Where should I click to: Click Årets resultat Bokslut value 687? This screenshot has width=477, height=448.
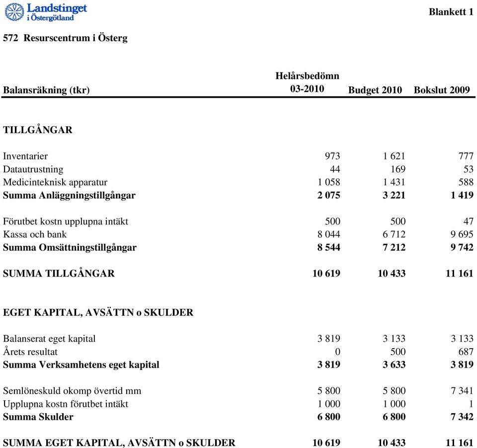click(466, 352)
